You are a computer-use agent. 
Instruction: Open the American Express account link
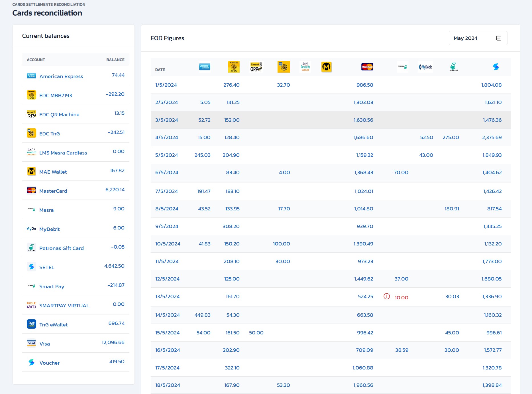pos(61,76)
